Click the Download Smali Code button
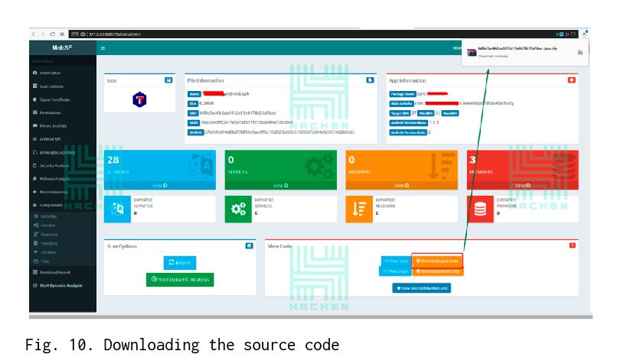This screenshot has height=364, width=624. [438, 271]
